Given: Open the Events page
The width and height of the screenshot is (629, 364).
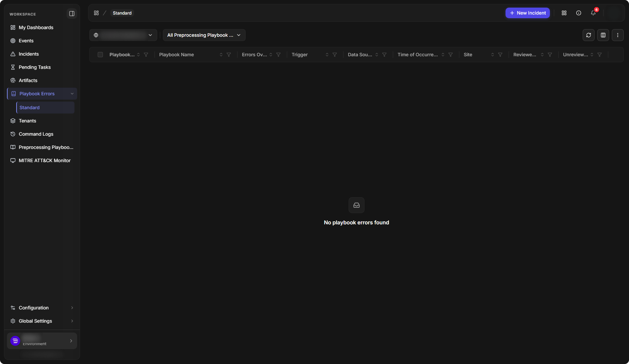Looking at the screenshot, I should tap(42, 41).
